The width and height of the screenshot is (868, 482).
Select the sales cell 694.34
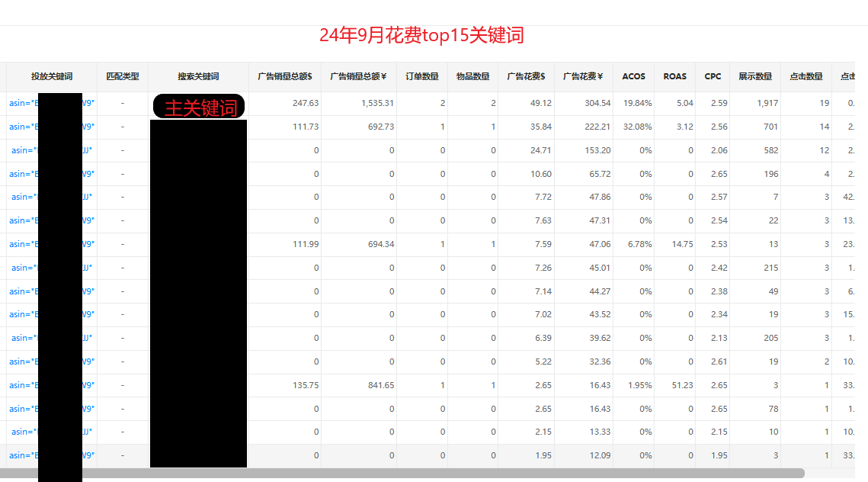pyautogui.click(x=381, y=244)
